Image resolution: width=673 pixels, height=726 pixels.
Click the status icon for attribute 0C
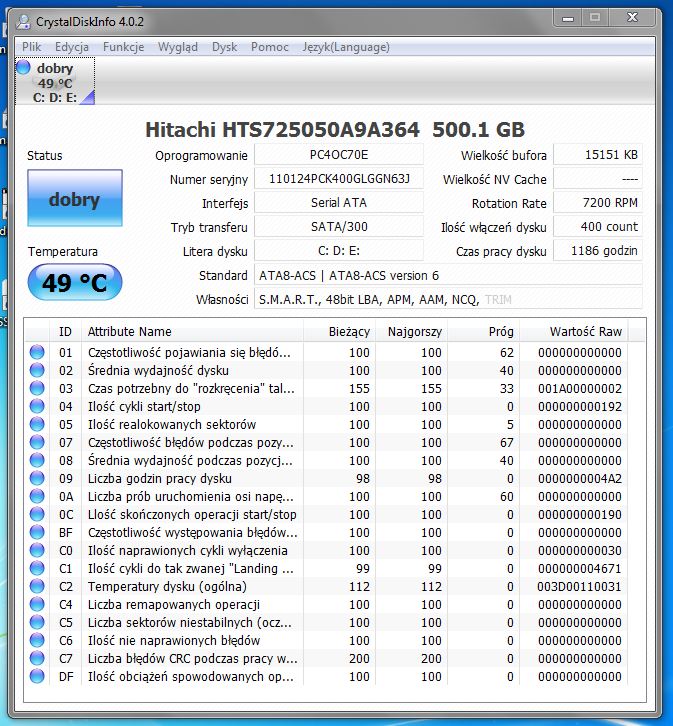click(x=37, y=514)
